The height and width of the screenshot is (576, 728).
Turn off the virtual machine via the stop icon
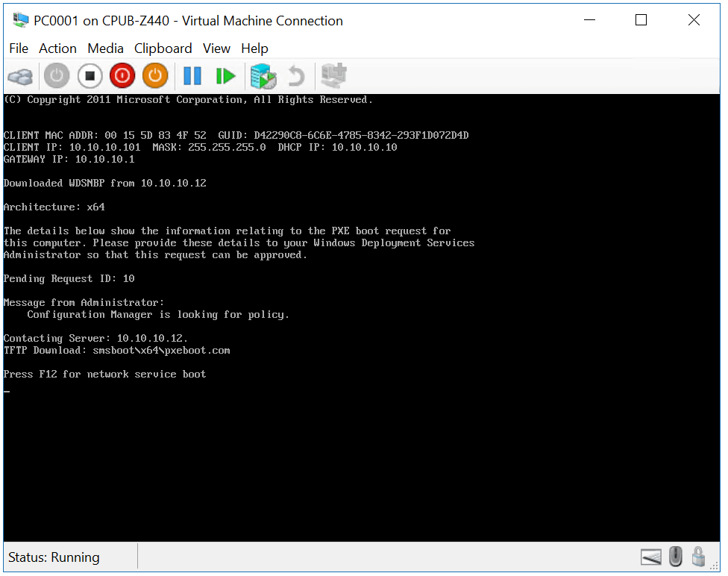click(x=90, y=75)
